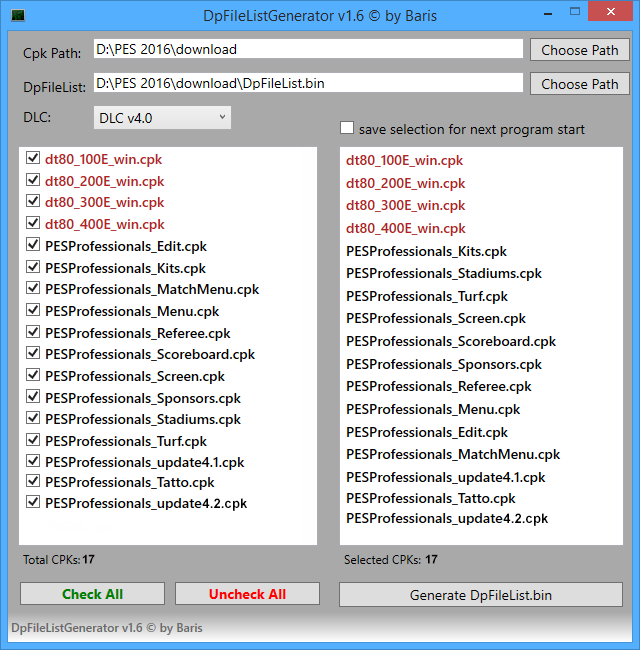Viewport: 640px width, 650px height.
Task: Toggle PESProfessionals_Tatto.cpk checkbox
Action: pyautogui.click(x=33, y=481)
